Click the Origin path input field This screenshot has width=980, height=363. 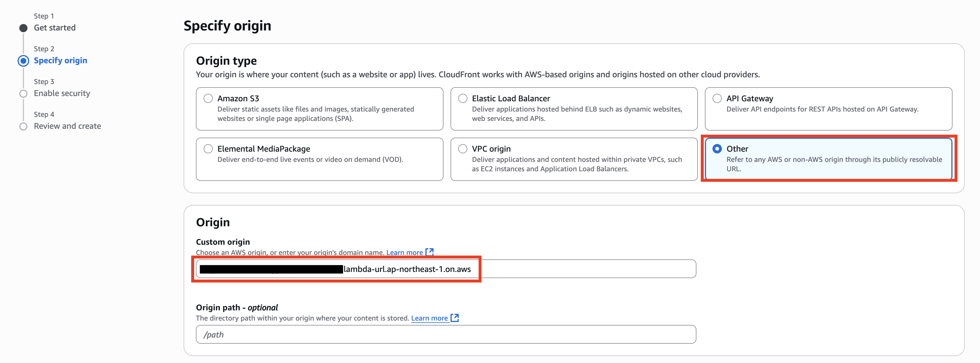tap(446, 334)
